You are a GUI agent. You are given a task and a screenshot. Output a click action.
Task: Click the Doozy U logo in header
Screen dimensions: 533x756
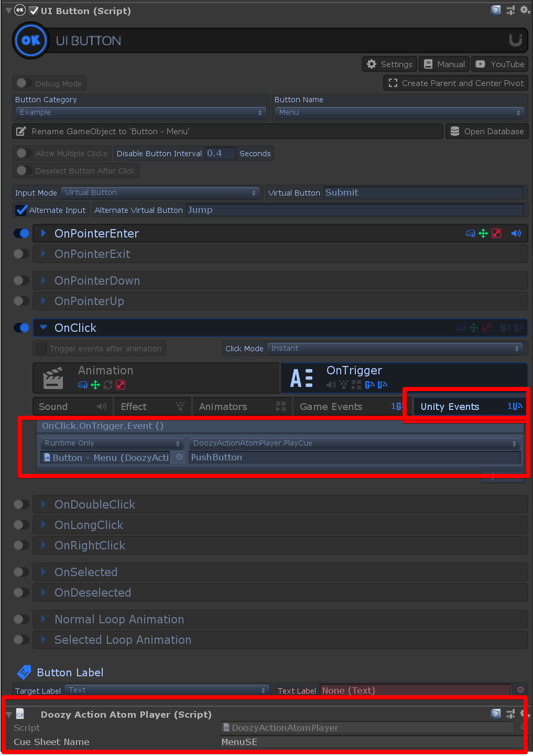516,40
